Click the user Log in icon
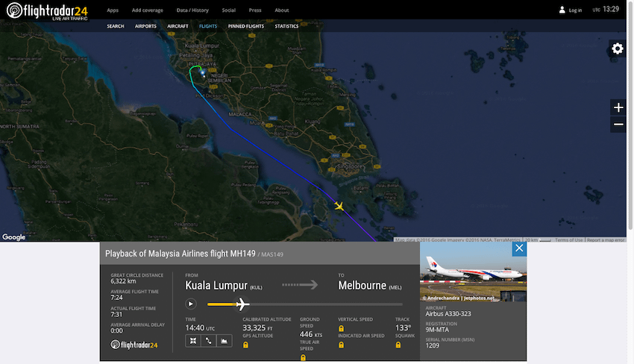Screen dimensions: 634x364 click(x=562, y=10)
